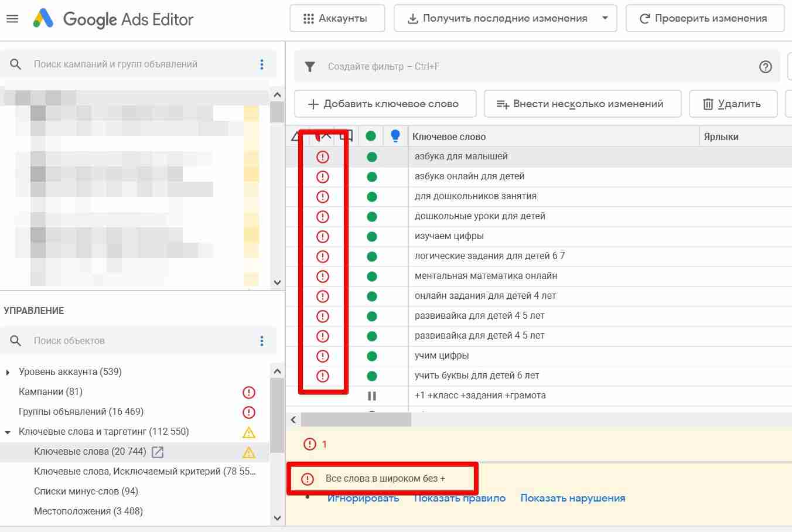Click the lightbulb recommendations column header
Image resolution: width=792 pixels, height=532 pixels.
coord(395,137)
